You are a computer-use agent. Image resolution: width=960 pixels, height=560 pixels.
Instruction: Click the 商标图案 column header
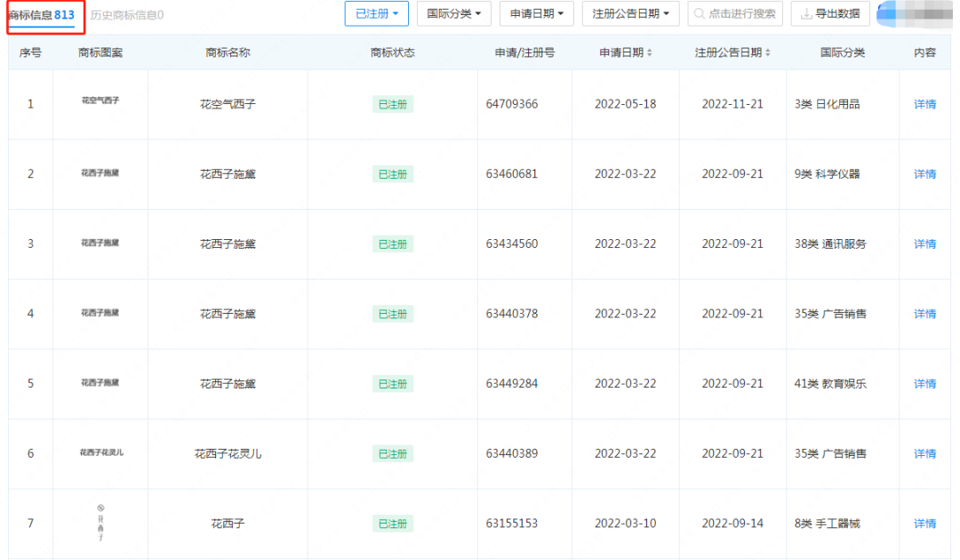(100, 52)
